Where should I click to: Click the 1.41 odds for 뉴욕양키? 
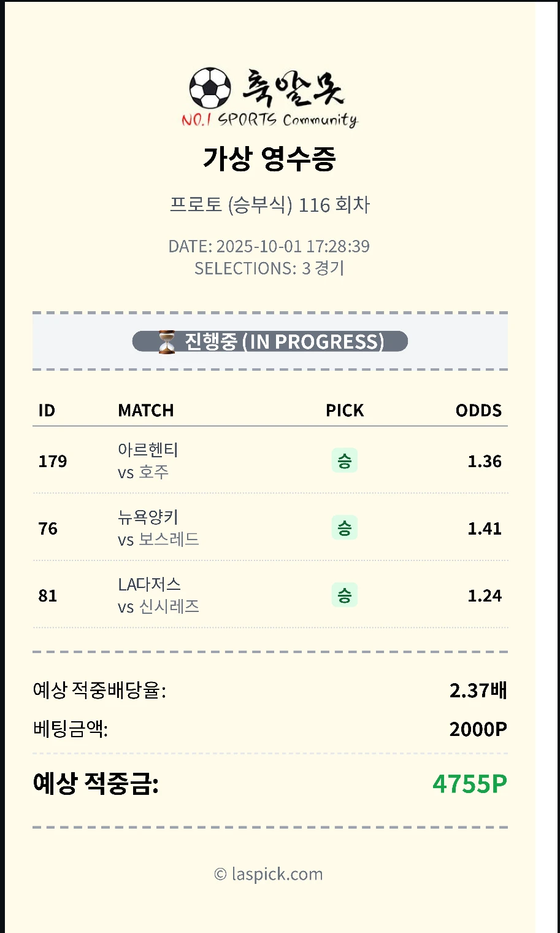click(485, 528)
